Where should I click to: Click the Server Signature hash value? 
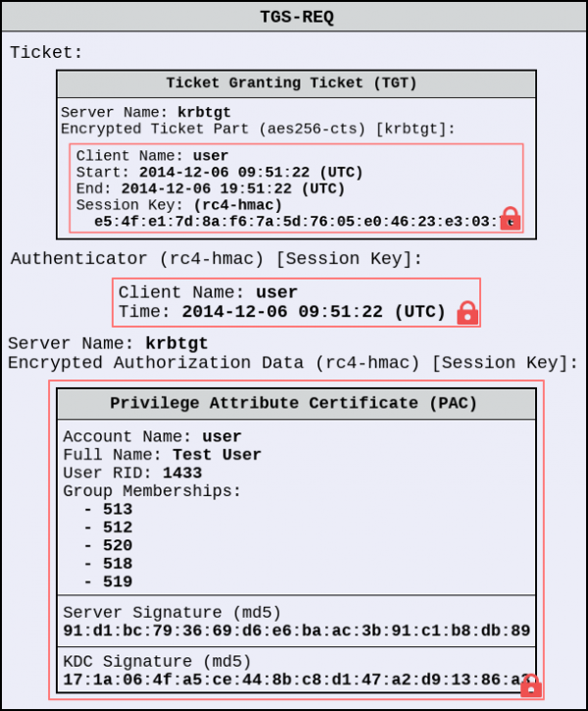tap(296, 631)
